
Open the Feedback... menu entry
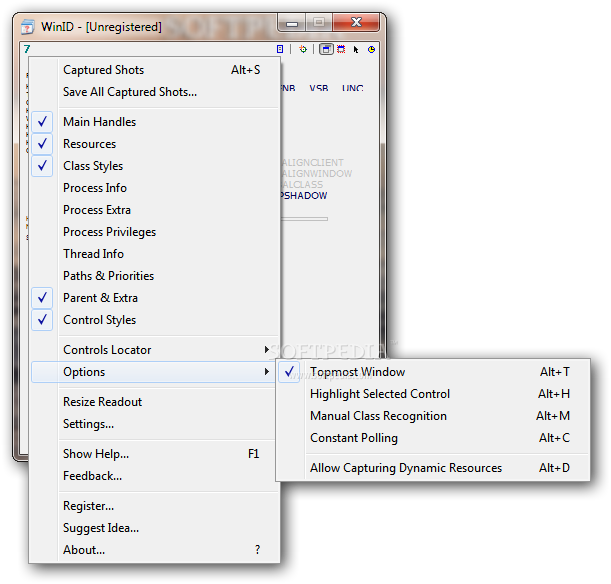click(x=155, y=476)
